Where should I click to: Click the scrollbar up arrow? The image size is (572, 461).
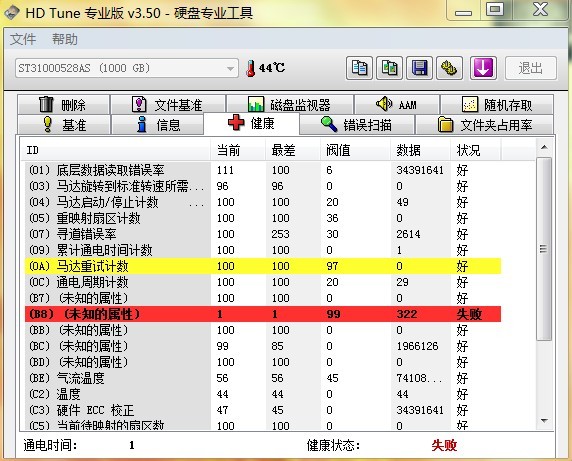coord(544,147)
